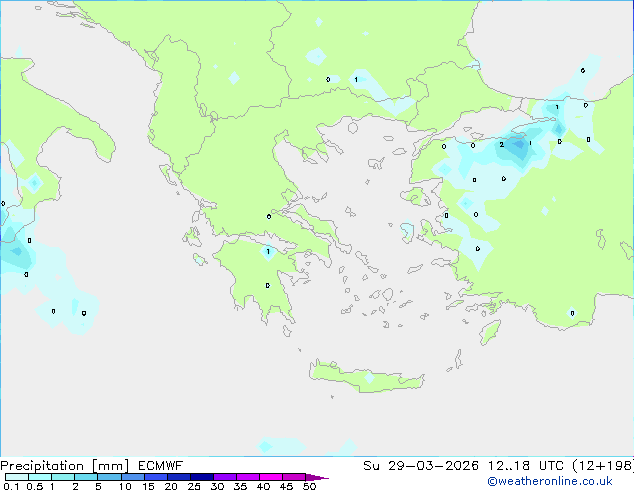The height and width of the screenshot is (490, 634).
Task: Choose the 15–20 mm legend swatch
Action: pyautogui.click(x=156, y=477)
